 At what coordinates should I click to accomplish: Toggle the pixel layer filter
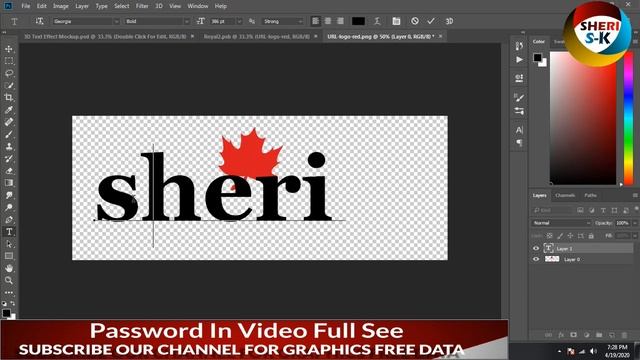tap(580, 210)
